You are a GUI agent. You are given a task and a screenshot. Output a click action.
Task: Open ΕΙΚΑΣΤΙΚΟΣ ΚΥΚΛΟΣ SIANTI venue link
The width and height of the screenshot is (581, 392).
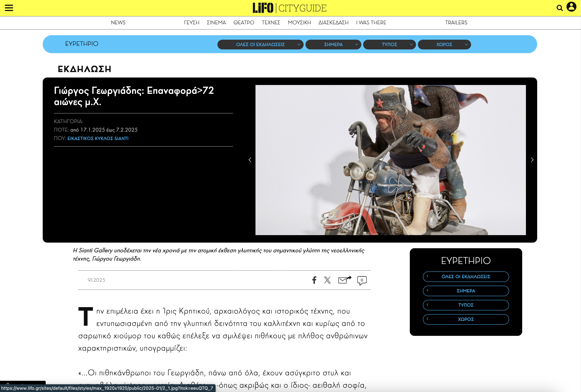pos(98,138)
